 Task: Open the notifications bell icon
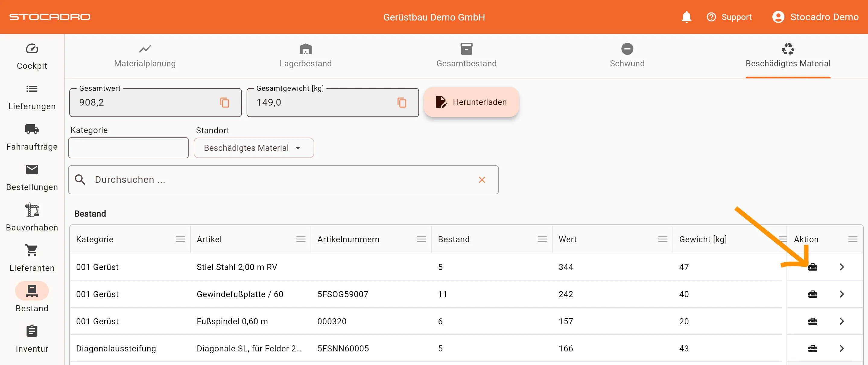click(686, 17)
